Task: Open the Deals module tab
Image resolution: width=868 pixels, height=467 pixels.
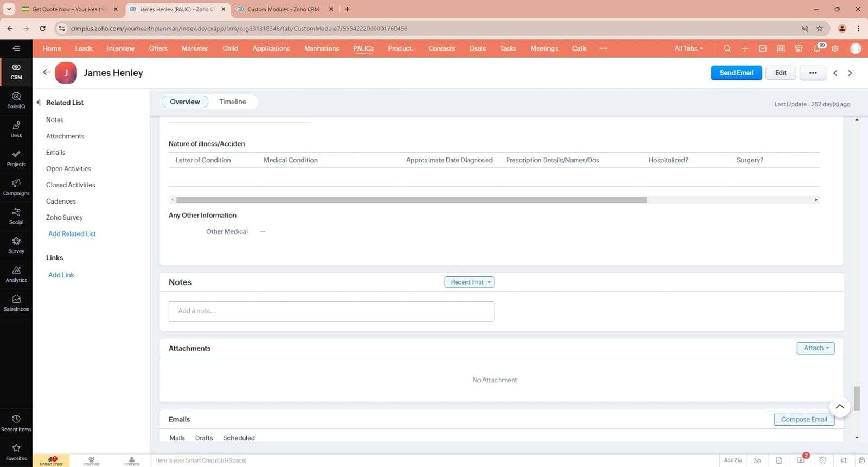Action: click(477, 48)
